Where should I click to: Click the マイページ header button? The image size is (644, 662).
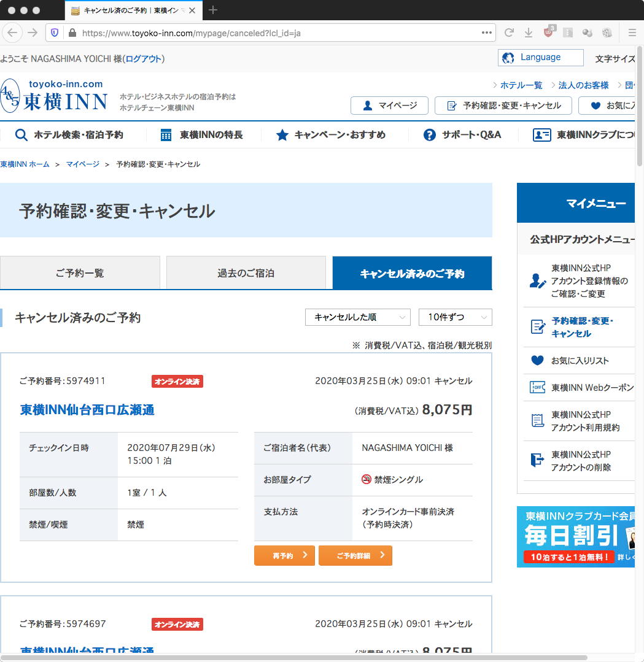tap(389, 106)
